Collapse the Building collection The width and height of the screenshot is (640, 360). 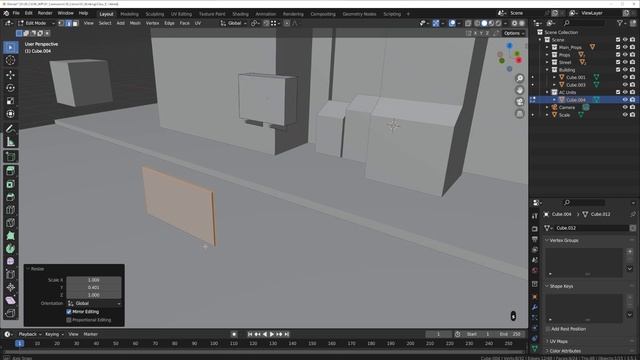[x=547, y=70]
